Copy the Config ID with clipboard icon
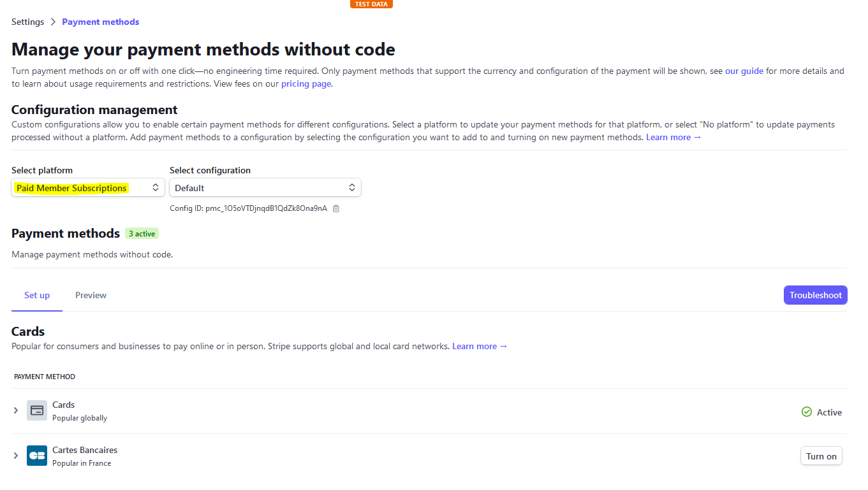The width and height of the screenshot is (868, 490). coord(336,208)
